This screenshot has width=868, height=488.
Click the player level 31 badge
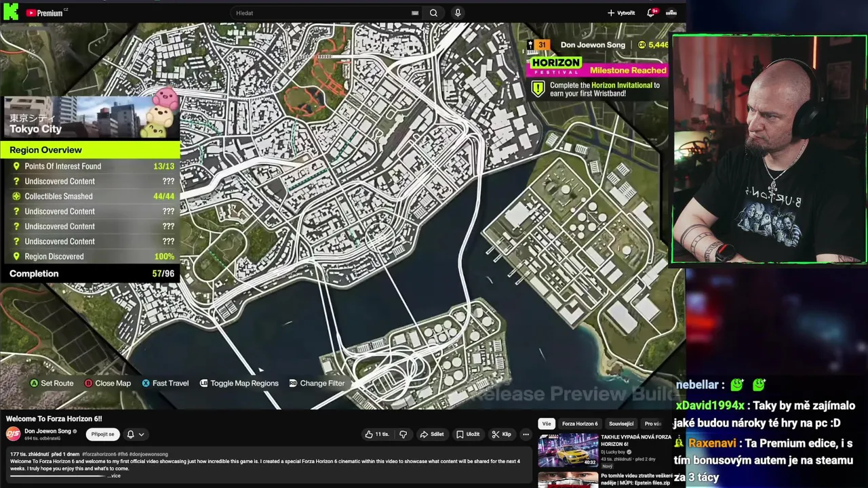[538, 45]
